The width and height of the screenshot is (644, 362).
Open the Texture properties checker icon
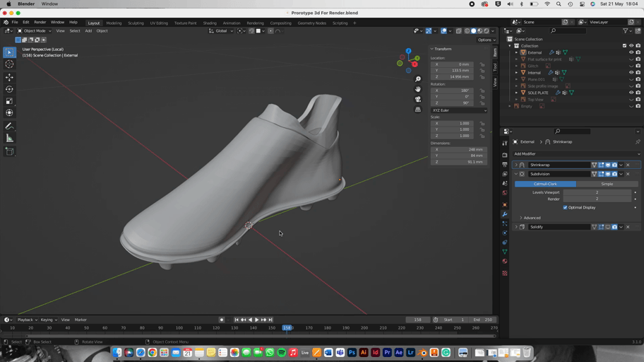click(x=505, y=273)
